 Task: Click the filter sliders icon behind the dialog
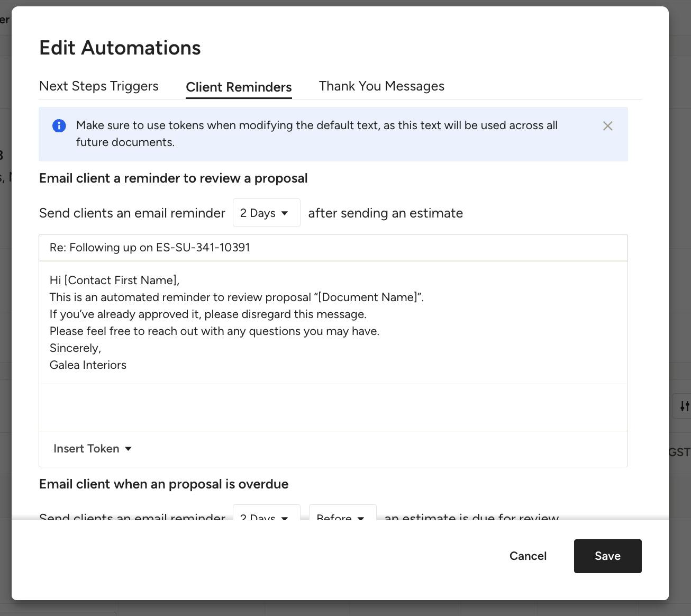tap(684, 406)
